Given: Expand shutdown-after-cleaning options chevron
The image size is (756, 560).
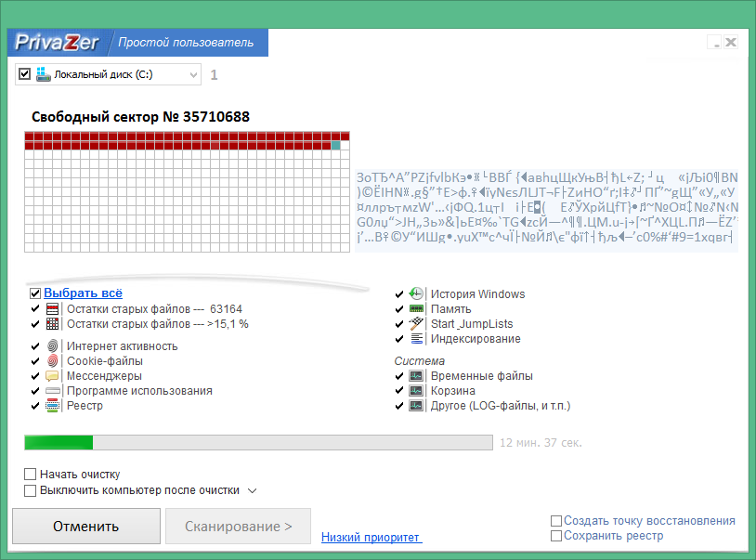Looking at the screenshot, I should pyautogui.click(x=252, y=490).
